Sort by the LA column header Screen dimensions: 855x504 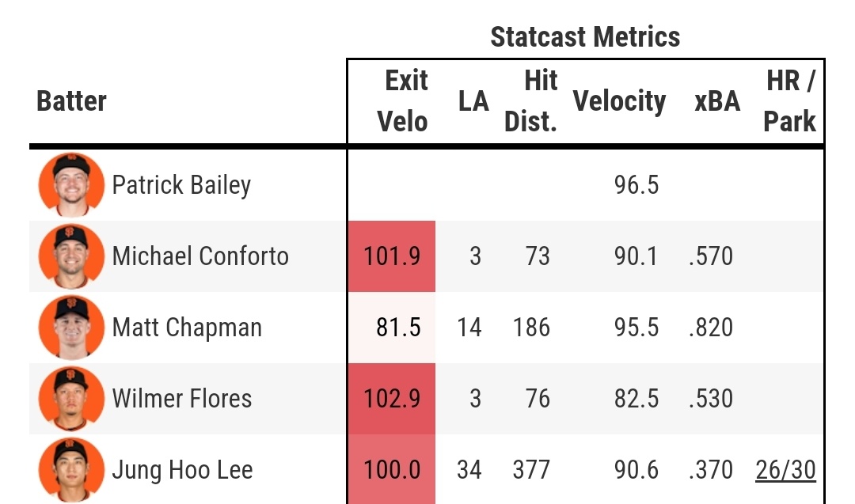click(x=473, y=101)
